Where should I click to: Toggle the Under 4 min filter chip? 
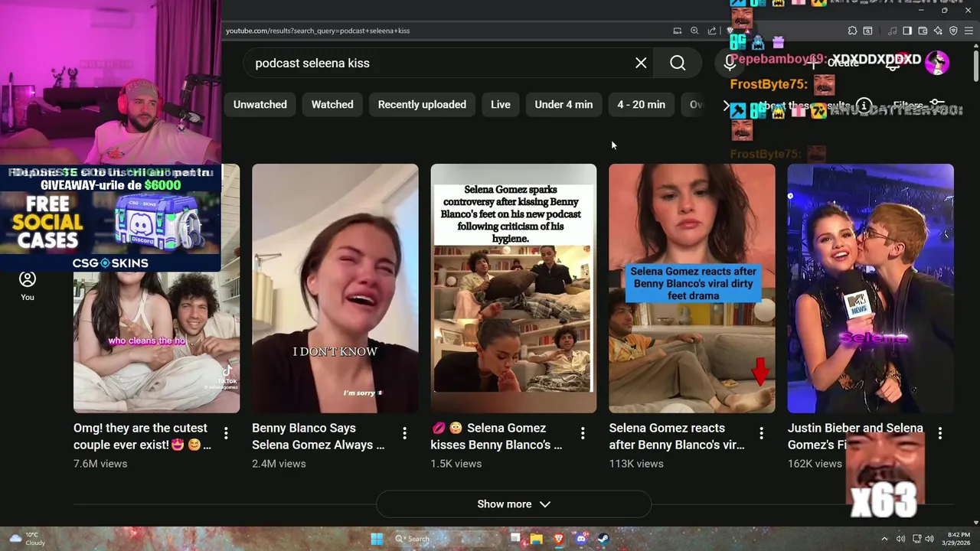[563, 104]
